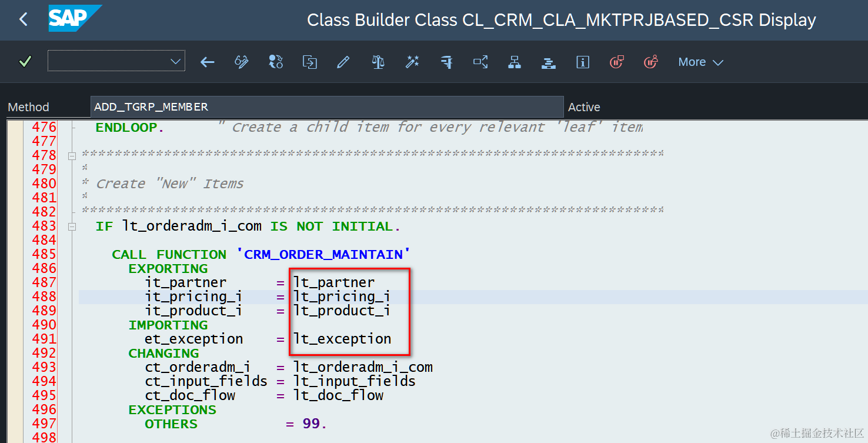Toggle Display/Change mode (glasses and pencil icon)

[x=242, y=62]
